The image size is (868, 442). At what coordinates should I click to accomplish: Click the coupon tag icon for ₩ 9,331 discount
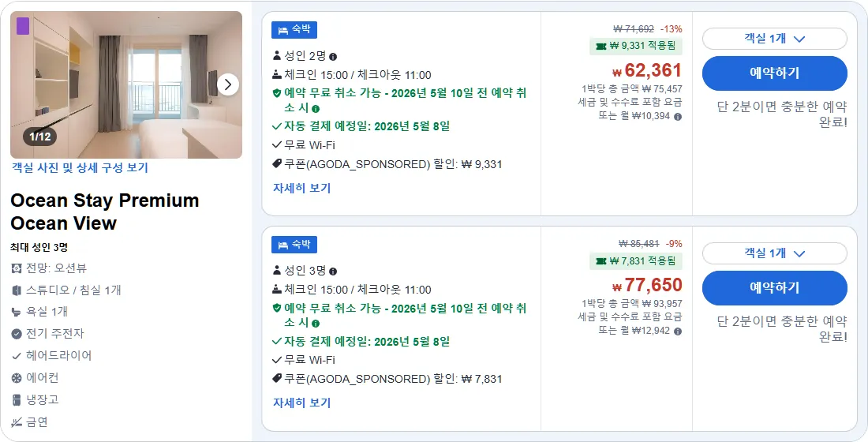pos(277,164)
